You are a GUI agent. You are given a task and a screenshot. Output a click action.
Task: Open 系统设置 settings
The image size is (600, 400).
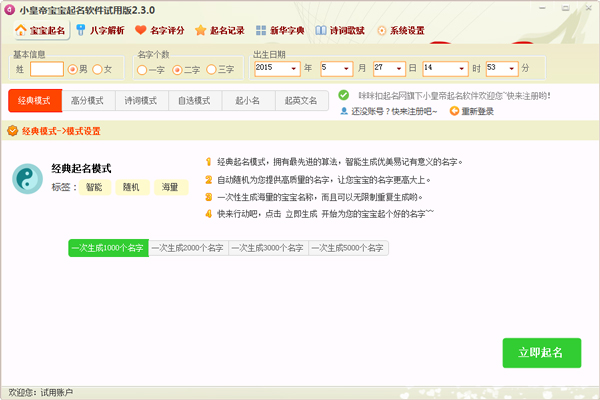[x=401, y=30]
